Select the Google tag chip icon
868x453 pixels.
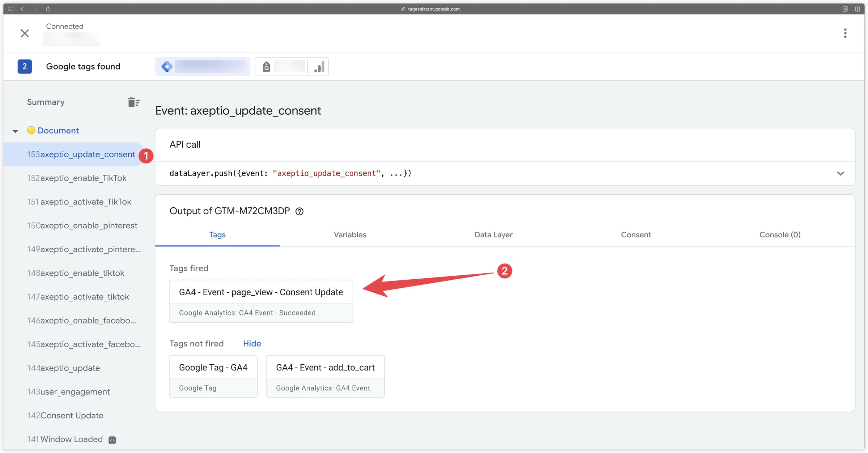[x=267, y=67]
